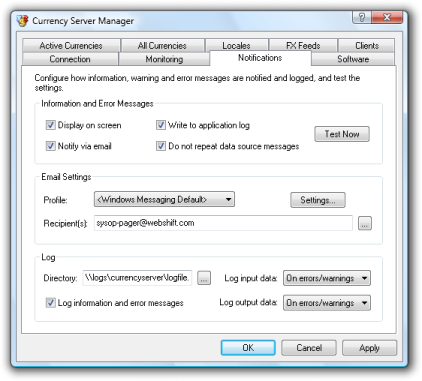The height and width of the screenshot is (381, 422).
Task: Open the Monitoring tab
Action: (x=164, y=59)
